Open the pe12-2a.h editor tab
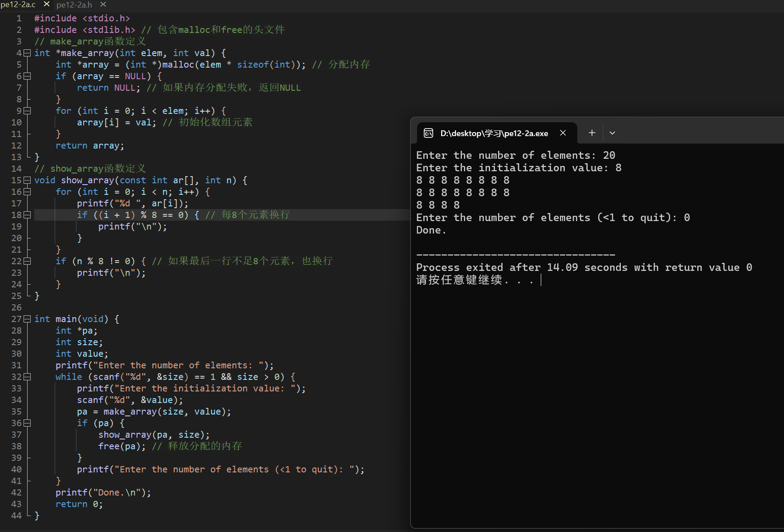 click(x=74, y=4)
